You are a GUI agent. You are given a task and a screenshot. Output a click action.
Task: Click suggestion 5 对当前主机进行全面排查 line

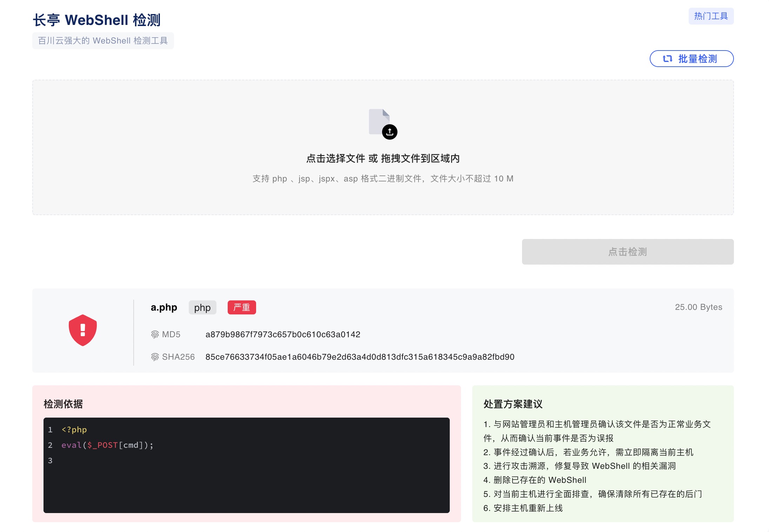tap(593, 494)
